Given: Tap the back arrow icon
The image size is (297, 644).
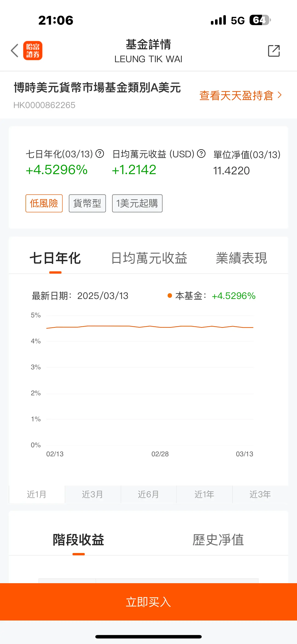Looking at the screenshot, I should (x=15, y=51).
